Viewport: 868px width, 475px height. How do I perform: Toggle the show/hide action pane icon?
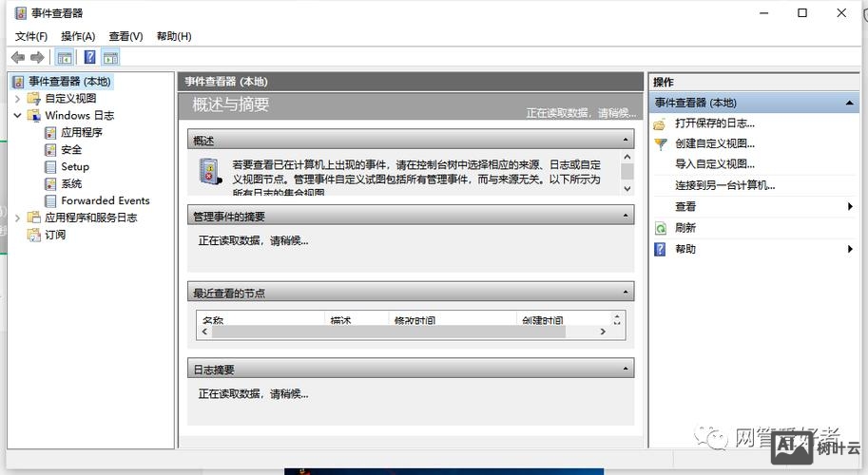coord(110,57)
